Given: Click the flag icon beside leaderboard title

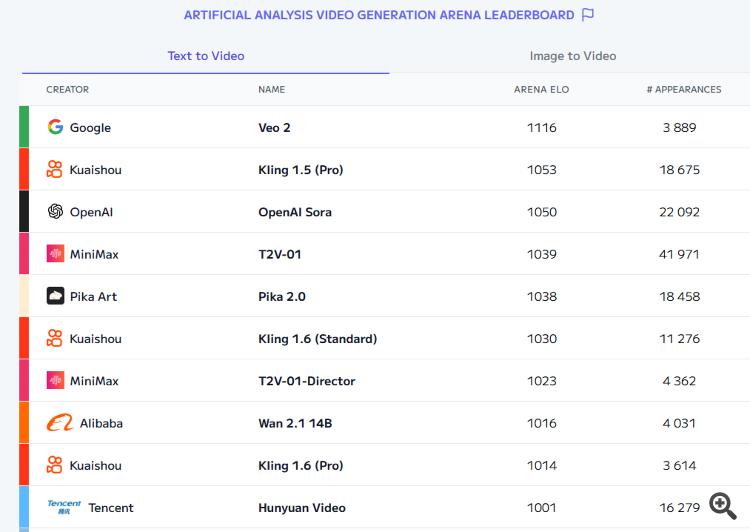Looking at the screenshot, I should click(x=588, y=15).
